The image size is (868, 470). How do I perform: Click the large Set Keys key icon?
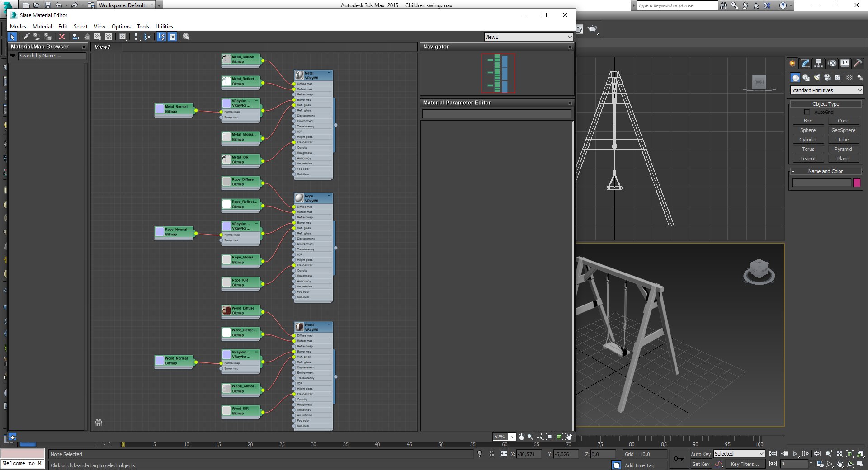[679, 459]
